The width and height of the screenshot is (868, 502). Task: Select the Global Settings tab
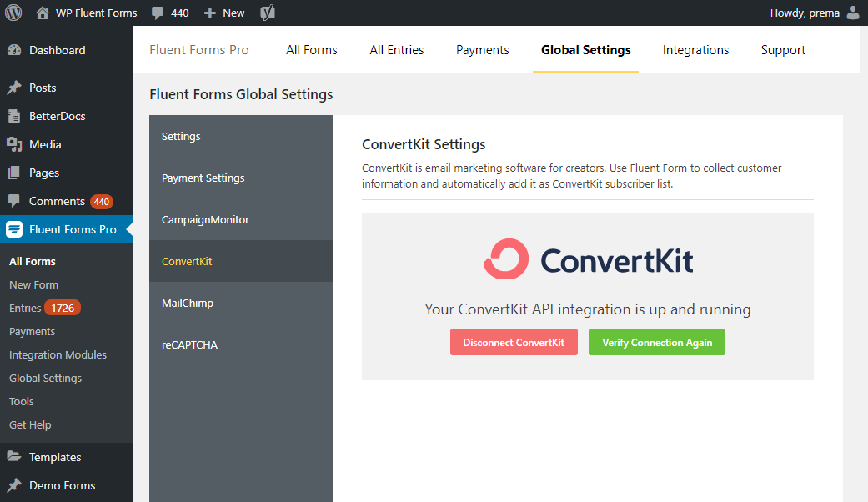click(585, 50)
